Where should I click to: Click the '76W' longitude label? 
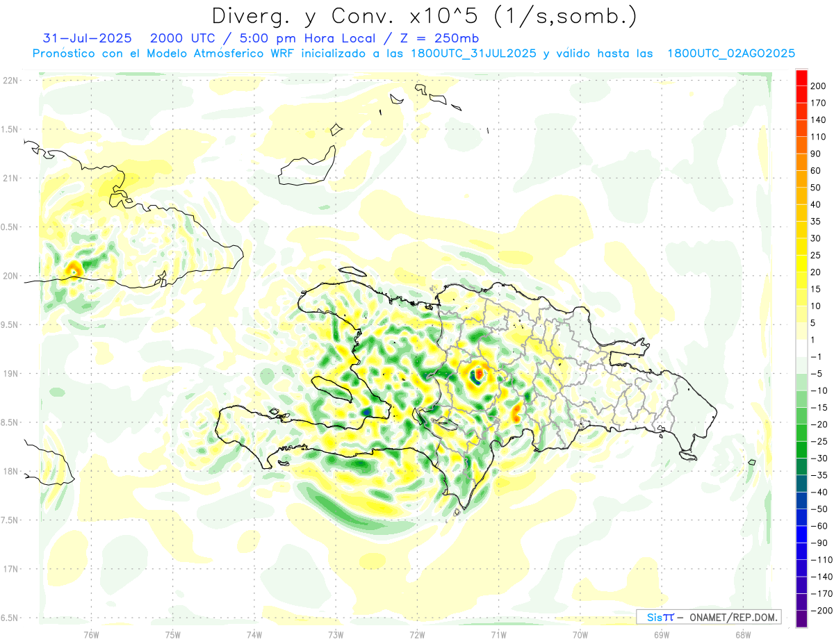91,634
